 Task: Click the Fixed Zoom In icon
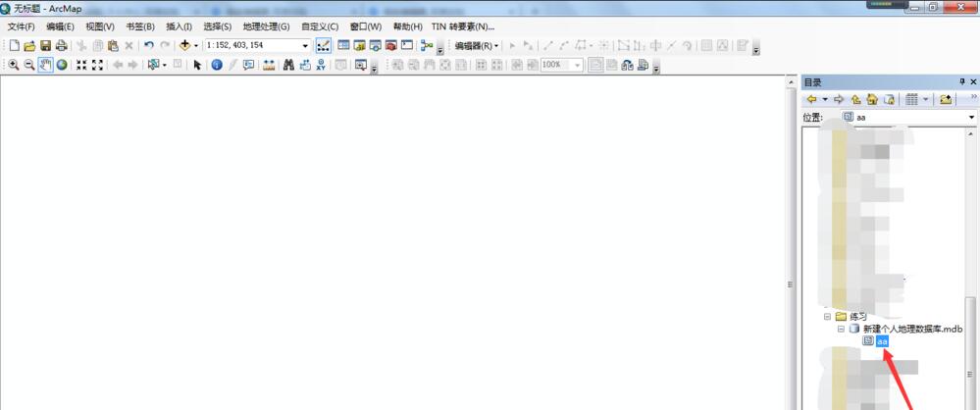coord(81,65)
